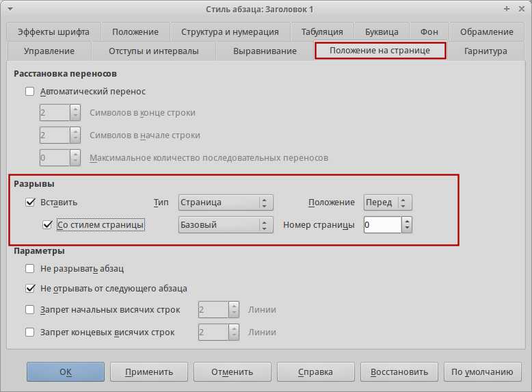Enable the Автоматический перенос checkbox

(x=30, y=91)
